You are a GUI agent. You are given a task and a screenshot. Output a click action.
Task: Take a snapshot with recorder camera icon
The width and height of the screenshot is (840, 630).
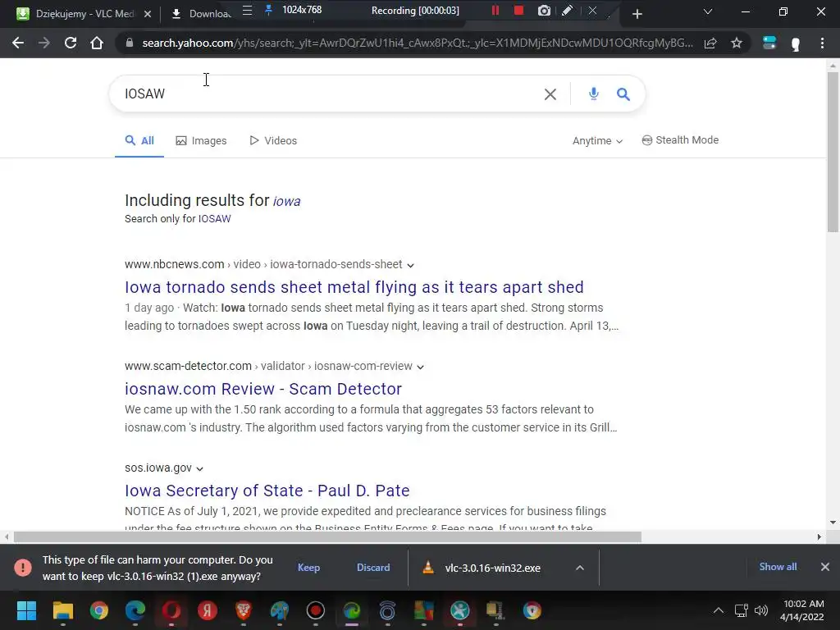click(x=544, y=10)
